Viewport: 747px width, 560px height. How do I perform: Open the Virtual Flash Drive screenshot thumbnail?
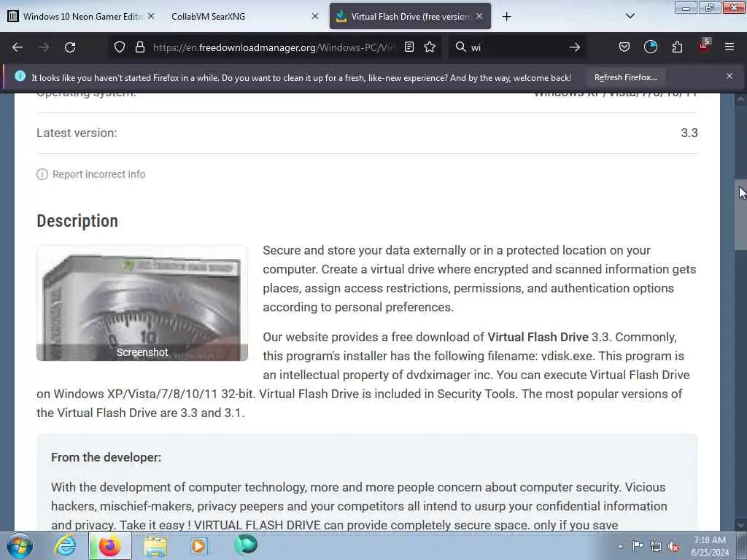(142, 303)
